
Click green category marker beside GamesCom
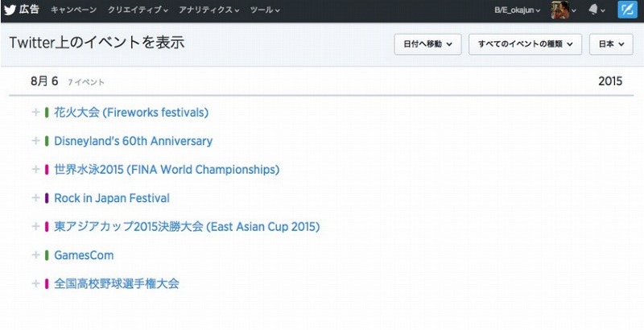(x=47, y=255)
